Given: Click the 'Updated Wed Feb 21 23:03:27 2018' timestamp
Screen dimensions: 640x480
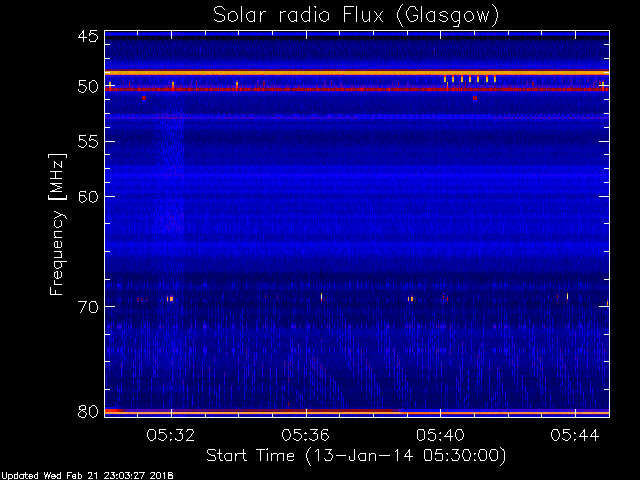Looking at the screenshot, I should tap(87, 476).
